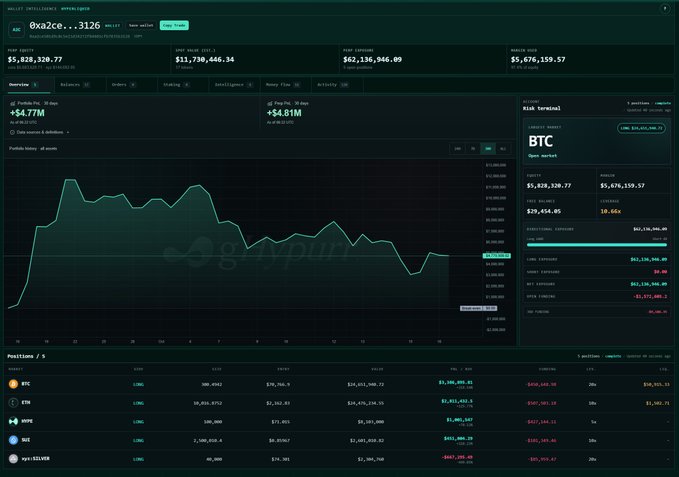The height and width of the screenshot is (477, 679).
Task: Switch to the Balances tab
Action: (x=80, y=85)
